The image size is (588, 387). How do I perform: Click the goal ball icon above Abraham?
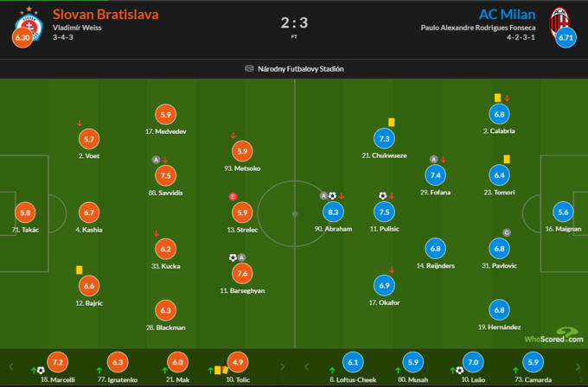pyautogui.click(x=331, y=196)
